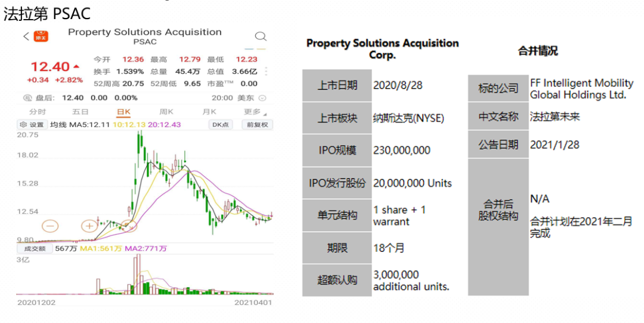Open the search magnifier icon
The height and width of the screenshot is (323, 644).
261,36
